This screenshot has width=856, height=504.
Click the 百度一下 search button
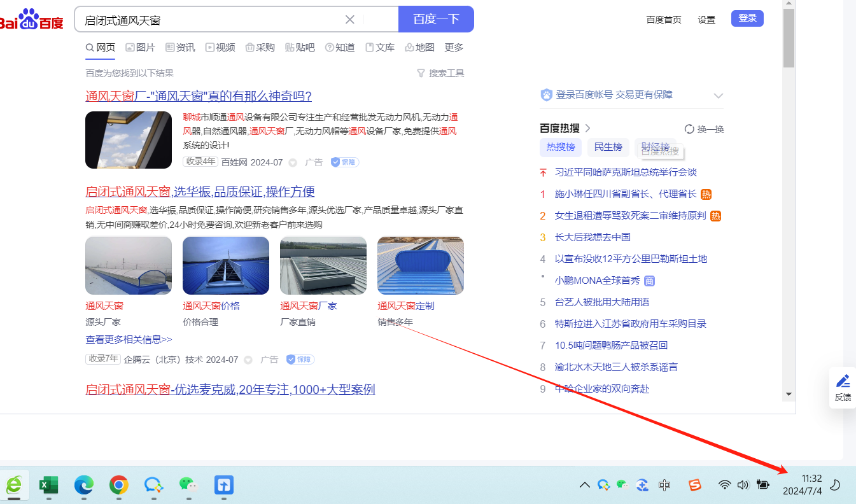(x=436, y=19)
